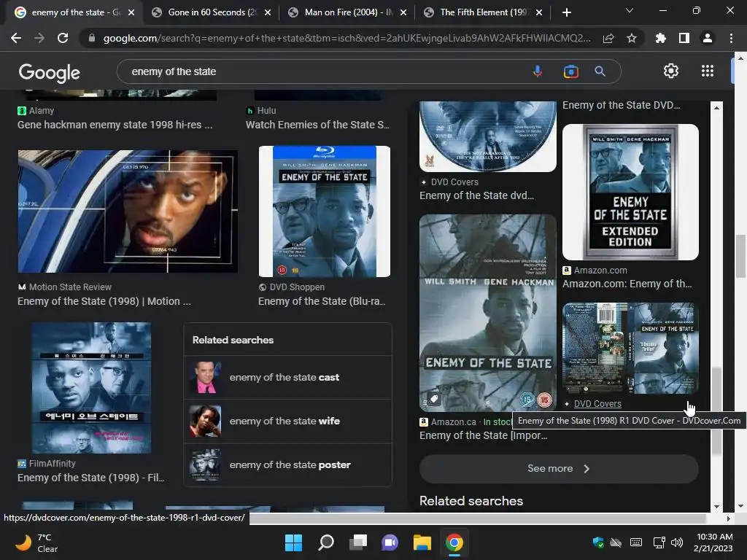
Task: Open the Blu-ray cover from DVD Shoppen
Action: [x=325, y=211]
